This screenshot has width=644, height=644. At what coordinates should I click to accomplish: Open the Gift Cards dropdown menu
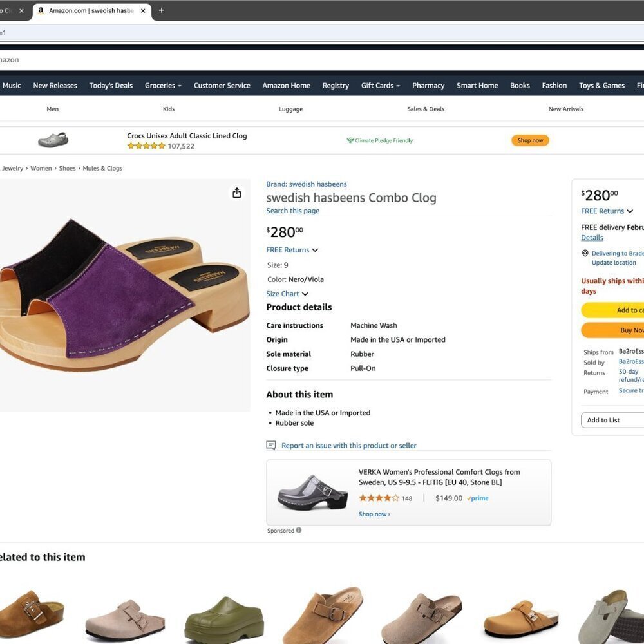coord(381,86)
